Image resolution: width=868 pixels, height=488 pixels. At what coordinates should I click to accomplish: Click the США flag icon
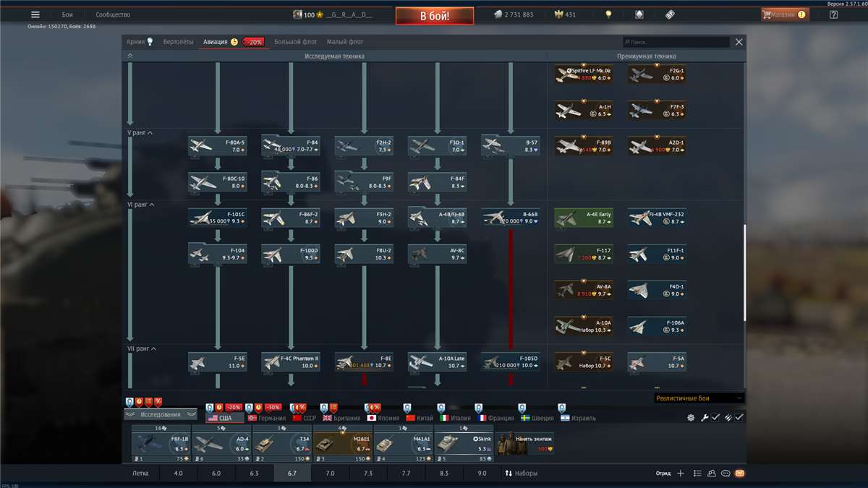(213, 418)
